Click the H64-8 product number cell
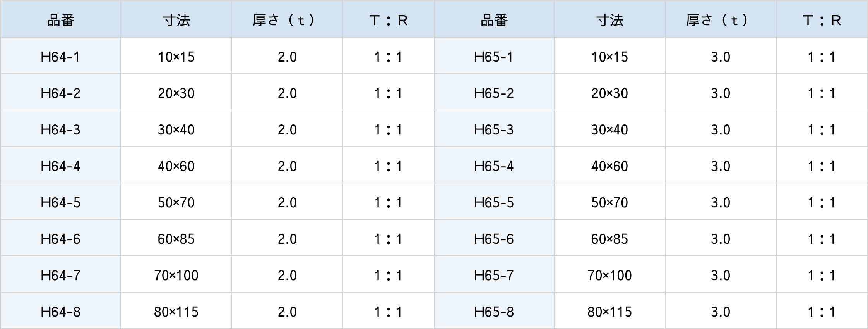This screenshot has height=329, width=868. click(60, 312)
